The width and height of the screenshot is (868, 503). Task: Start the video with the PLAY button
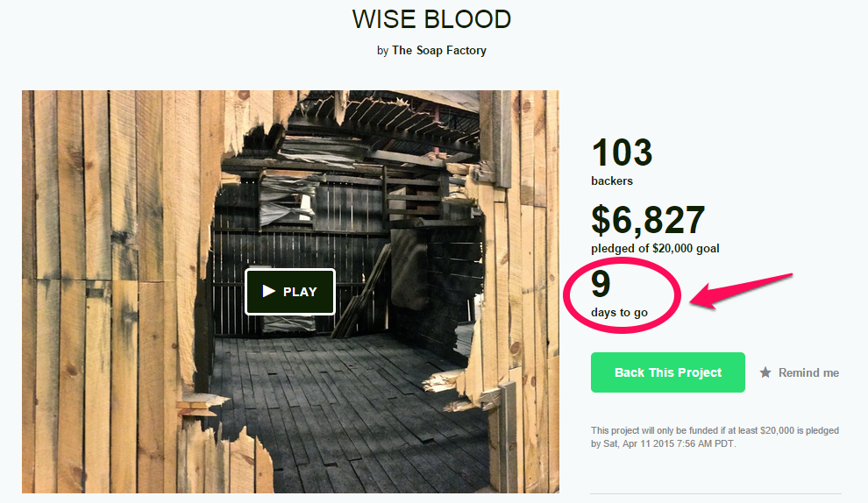[x=290, y=292]
